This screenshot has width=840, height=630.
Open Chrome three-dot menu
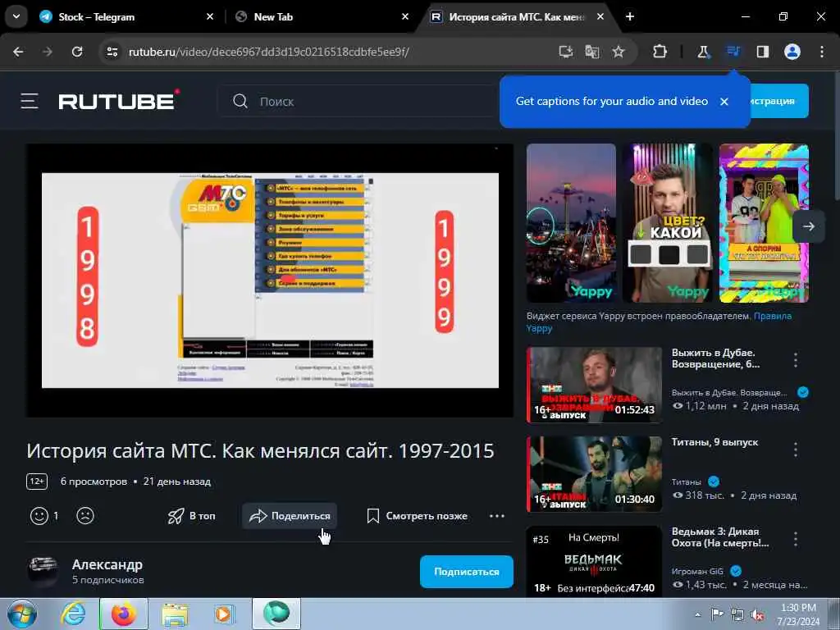click(822, 52)
